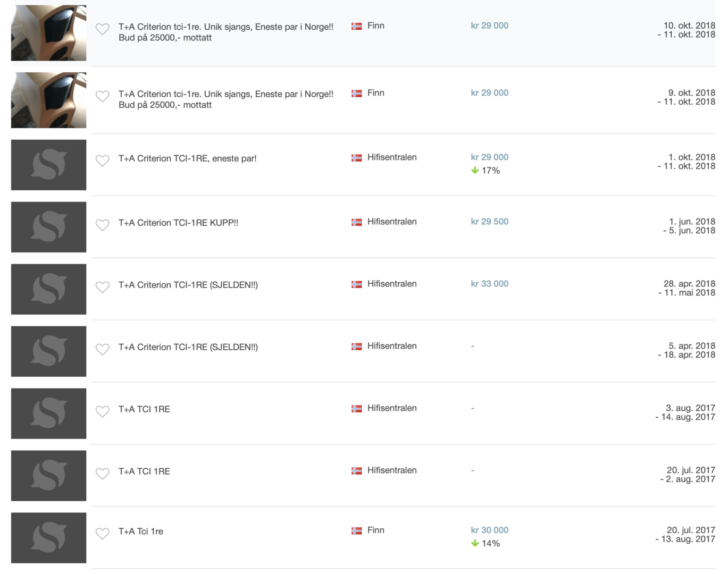Click date range '28. apr. 2018 - 11. mai 2018'
728x574 pixels.
(687, 289)
